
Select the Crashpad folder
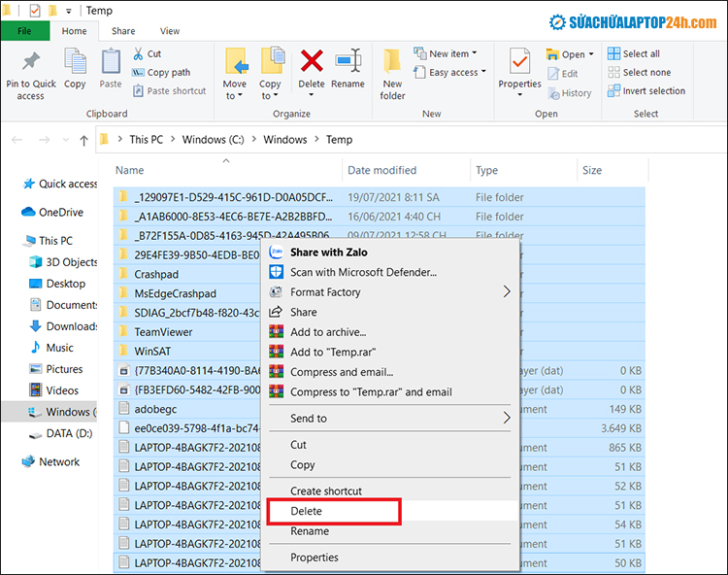pyautogui.click(x=156, y=275)
